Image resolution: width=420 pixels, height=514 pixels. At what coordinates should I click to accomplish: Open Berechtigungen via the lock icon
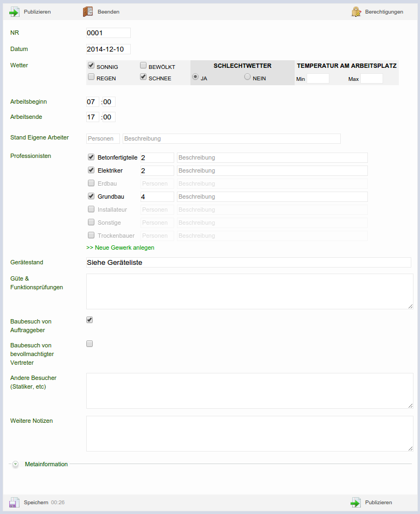(356, 11)
